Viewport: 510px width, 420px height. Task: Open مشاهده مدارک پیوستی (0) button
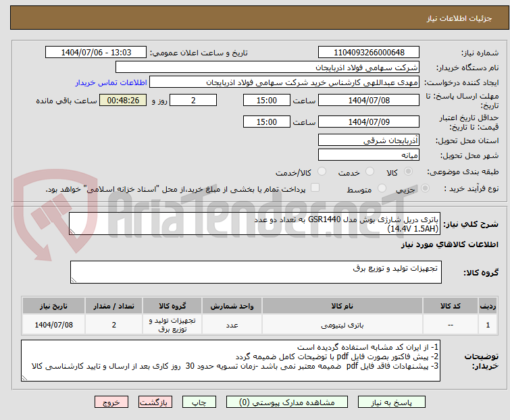tap(287, 402)
